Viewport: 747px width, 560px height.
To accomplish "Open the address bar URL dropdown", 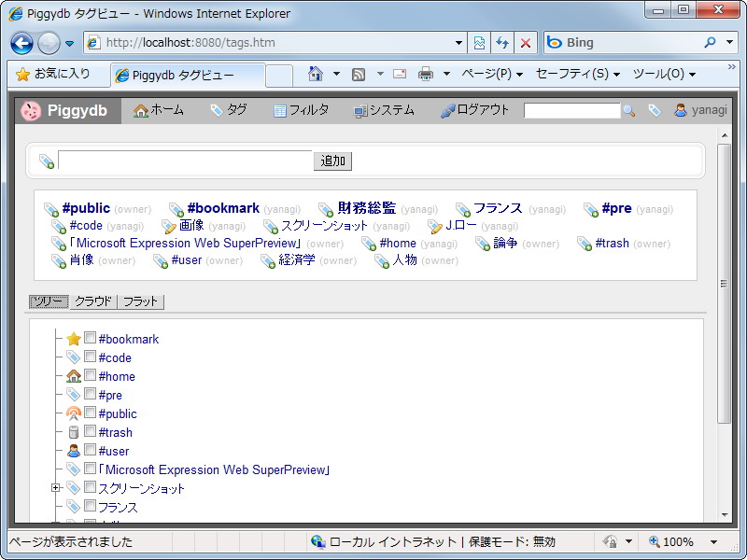I will point(458,43).
